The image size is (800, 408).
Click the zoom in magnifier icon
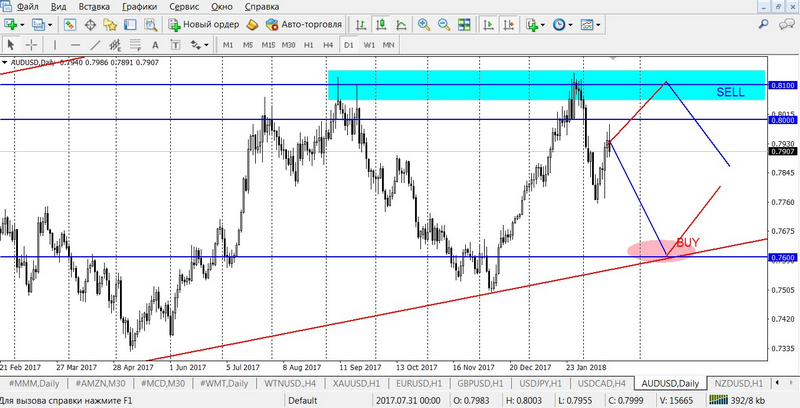point(426,24)
